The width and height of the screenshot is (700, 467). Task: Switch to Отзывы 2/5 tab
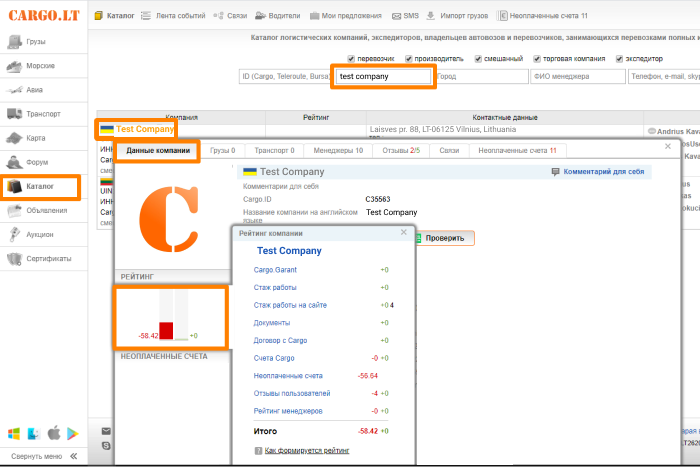(401, 150)
